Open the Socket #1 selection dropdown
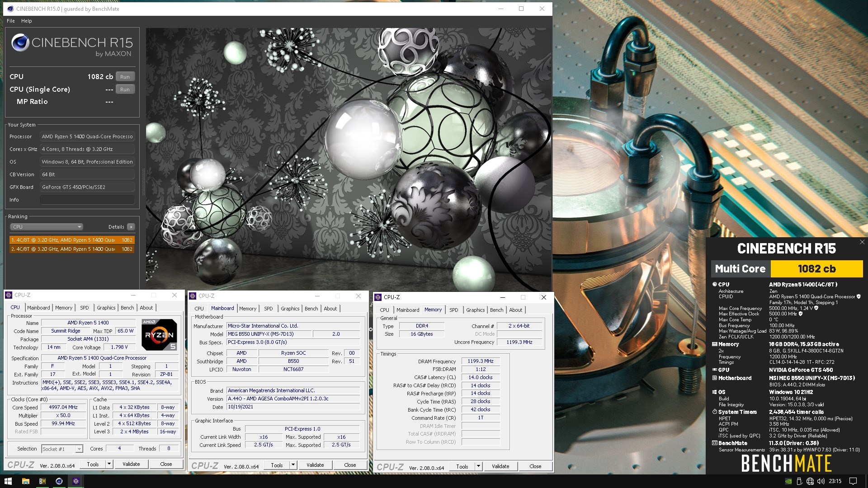Viewport: 868px width, 488px height. (x=62, y=449)
